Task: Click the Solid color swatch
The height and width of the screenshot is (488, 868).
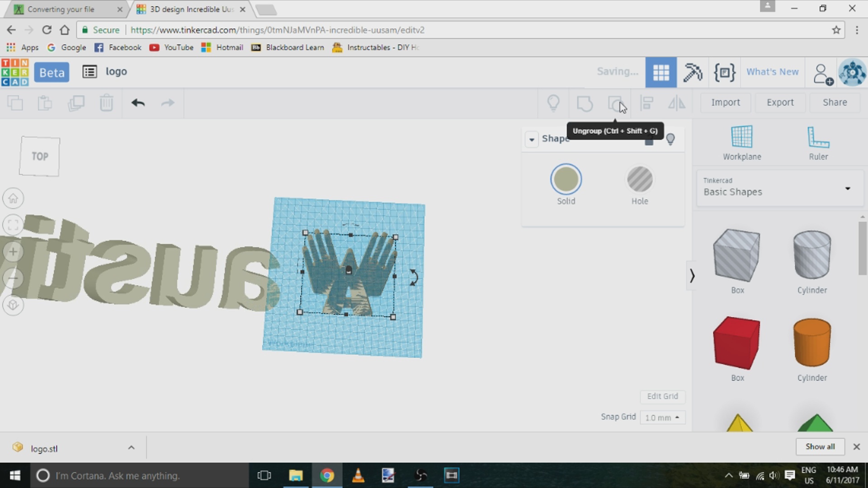Action: point(566,180)
